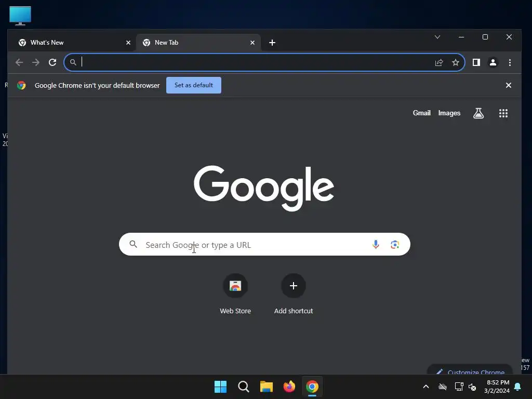
Task: Open the notification bell in system tray
Action: (518, 387)
